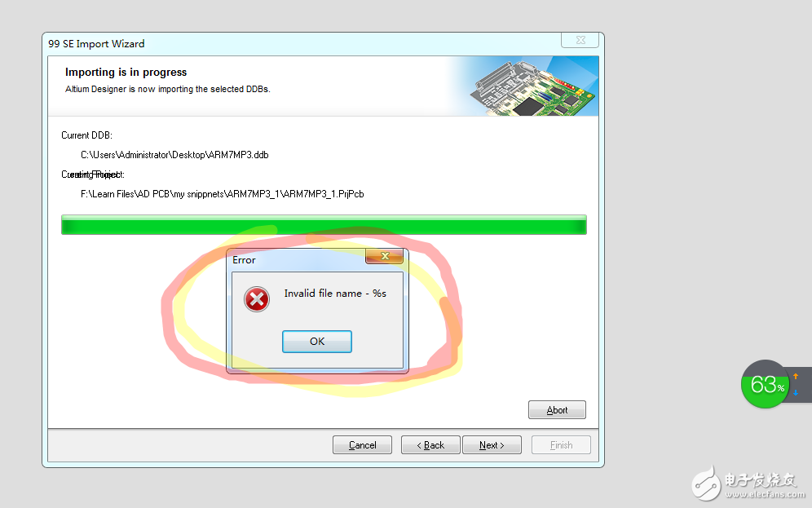Click the blue download arrow on the widget
Screen dimensions: 812x508
click(x=796, y=393)
